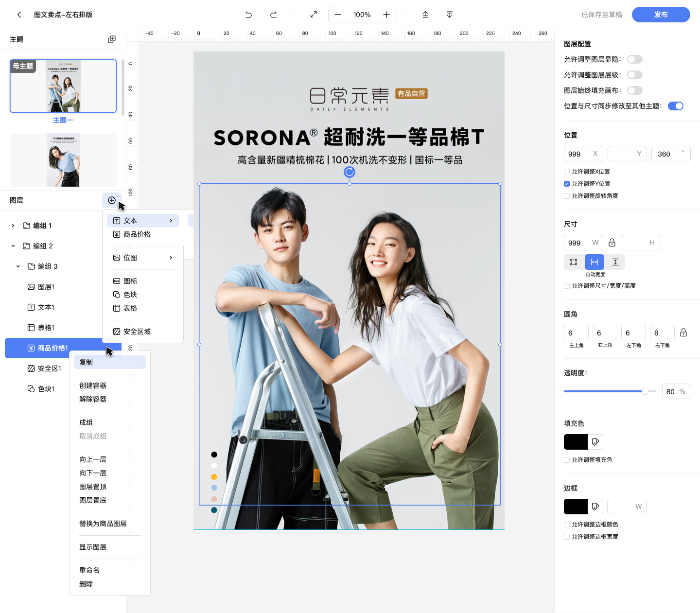The width and height of the screenshot is (700, 613).
Task: Click the 图层1 image layer icon
Action: click(31, 287)
